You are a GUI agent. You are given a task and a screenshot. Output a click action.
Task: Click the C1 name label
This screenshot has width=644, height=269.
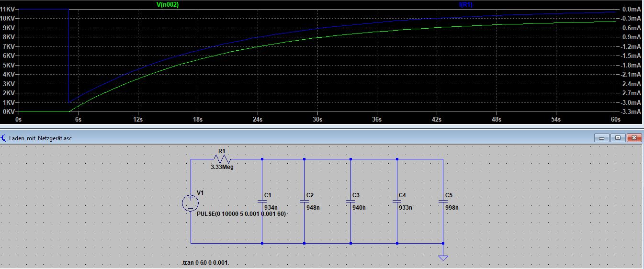click(x=268, y=195)
